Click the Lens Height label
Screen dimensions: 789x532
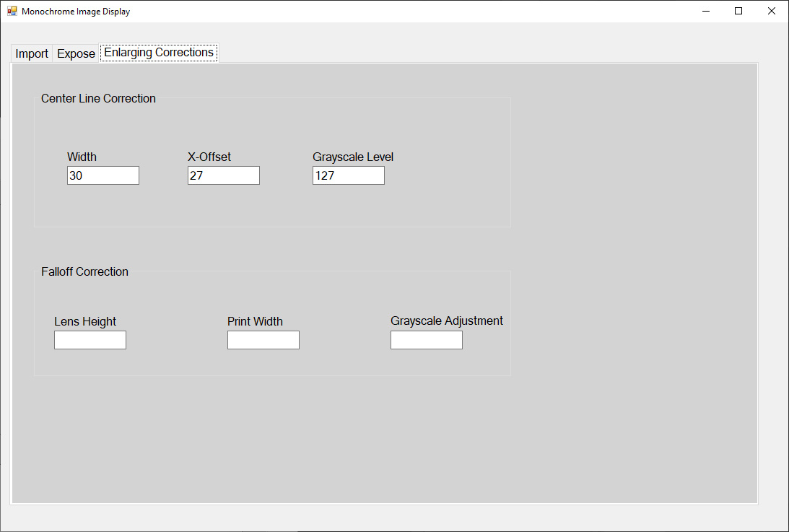85,322
